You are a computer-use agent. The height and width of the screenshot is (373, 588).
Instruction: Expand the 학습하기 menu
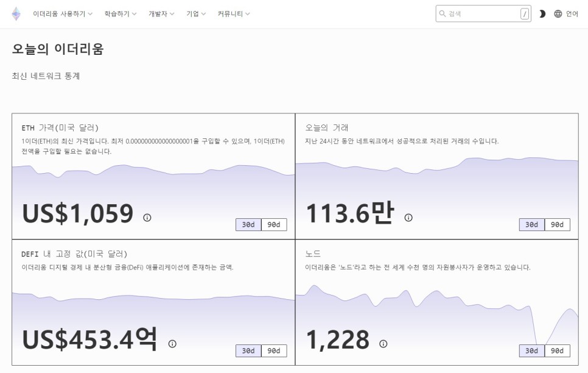121,14
